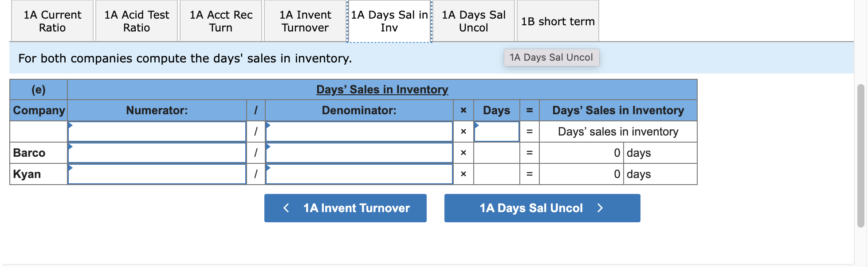Click the next button labeled 1A Days Sal Uncol

click(x=542, y=208)
